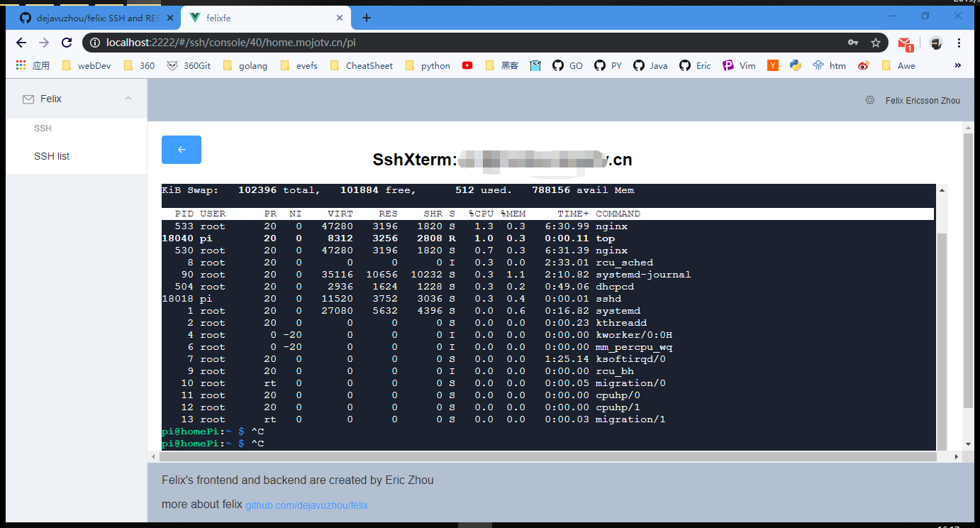Screen dimensions: 980x528
Task: Open the Vim bookmark
Action: pos(740,65)
